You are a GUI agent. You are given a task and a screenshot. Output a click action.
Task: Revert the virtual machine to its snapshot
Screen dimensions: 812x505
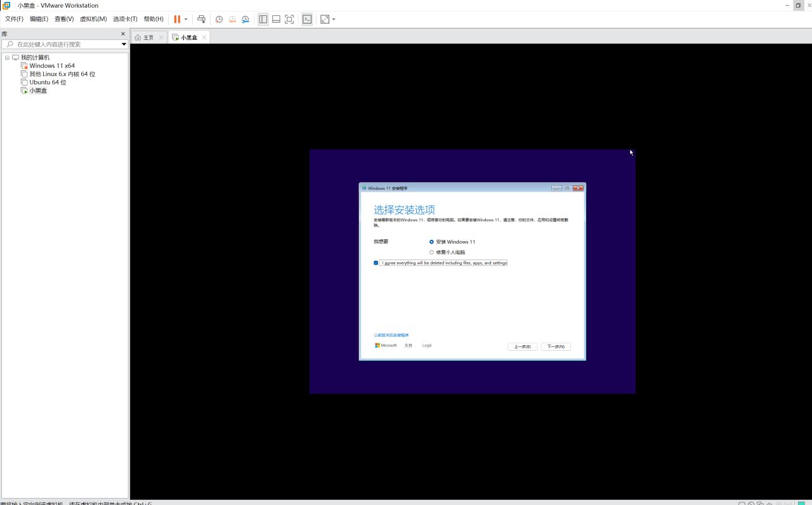click(x=232, y=19)
